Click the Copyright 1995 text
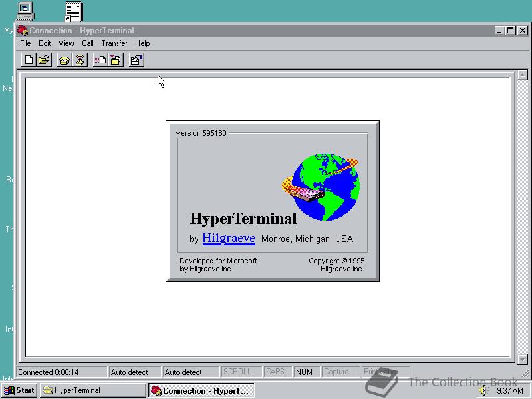The width and height of the screenshot is (532, 399). click(x=336, y=261)
